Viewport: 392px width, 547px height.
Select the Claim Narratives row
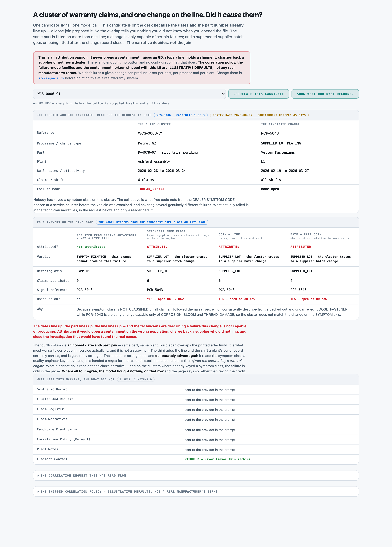[196, 419]
